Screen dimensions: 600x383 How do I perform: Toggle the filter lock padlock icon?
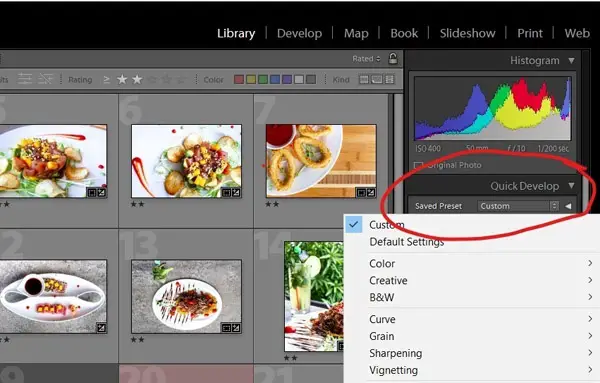tap(393, 59)
